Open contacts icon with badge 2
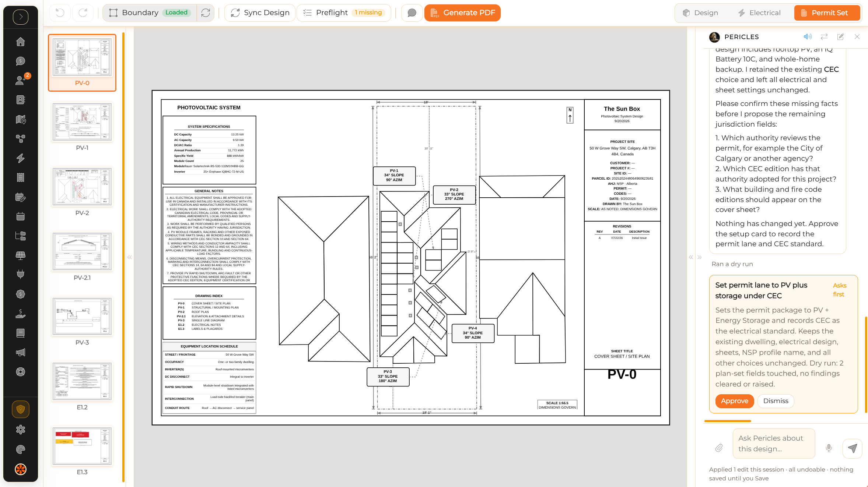This screenshot has height=487, width=868. (x=21, y=80)
